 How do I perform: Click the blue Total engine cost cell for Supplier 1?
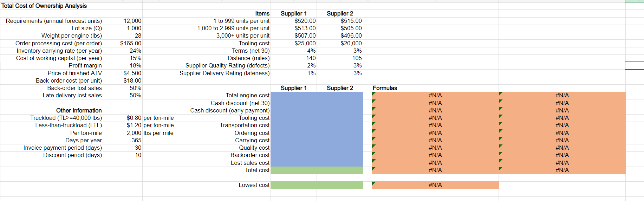coord(294,96)
